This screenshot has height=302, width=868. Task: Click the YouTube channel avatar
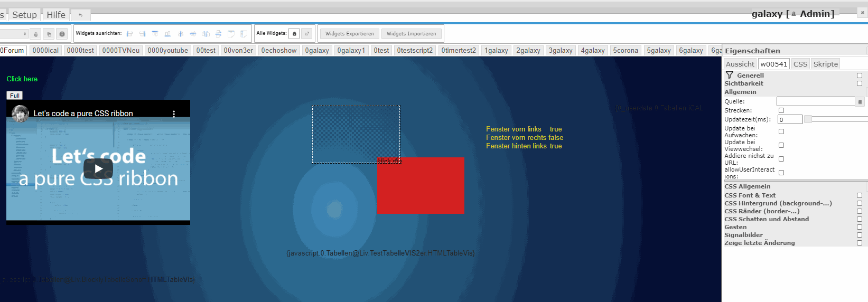coord(20,114)
